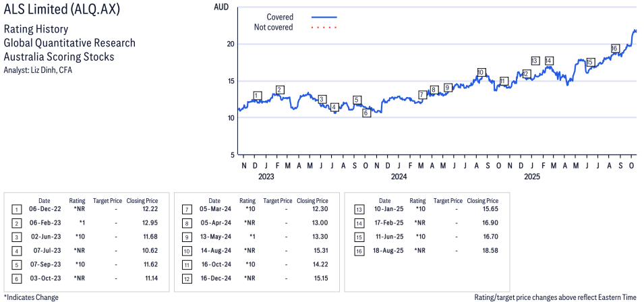The image size is (644, 302).
Task: Click the numbered box 4 in the table
Action: tap(16, 249)
